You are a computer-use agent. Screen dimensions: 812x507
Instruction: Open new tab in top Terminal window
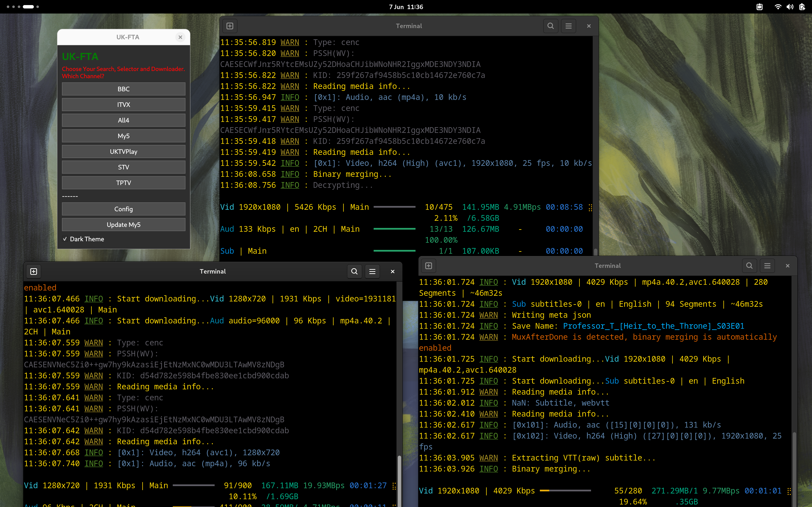tap(230, 26)
